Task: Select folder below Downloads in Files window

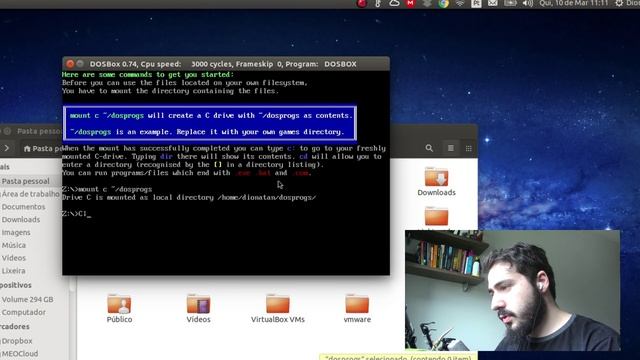Action: pos(436,216)
